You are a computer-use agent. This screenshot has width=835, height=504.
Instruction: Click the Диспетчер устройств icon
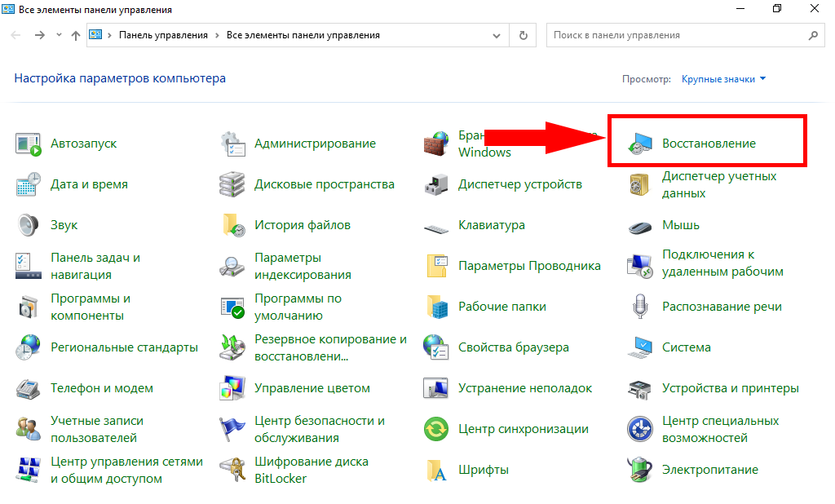436,184
